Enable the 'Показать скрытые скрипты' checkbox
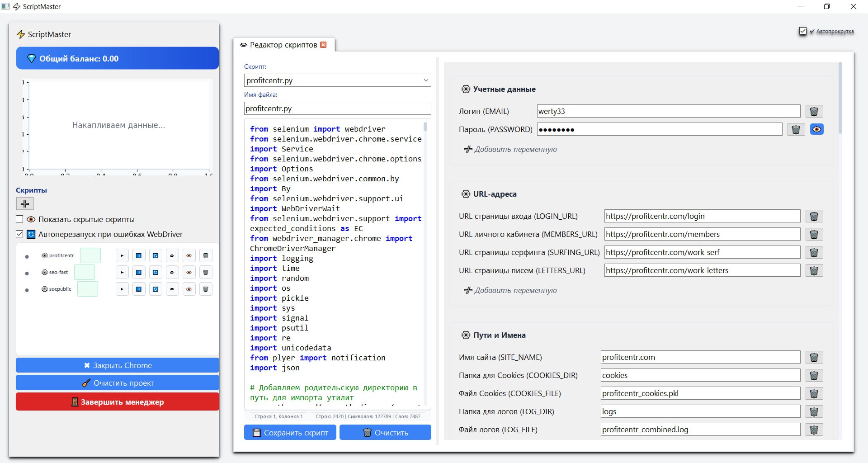 click(x=19, y=219)
